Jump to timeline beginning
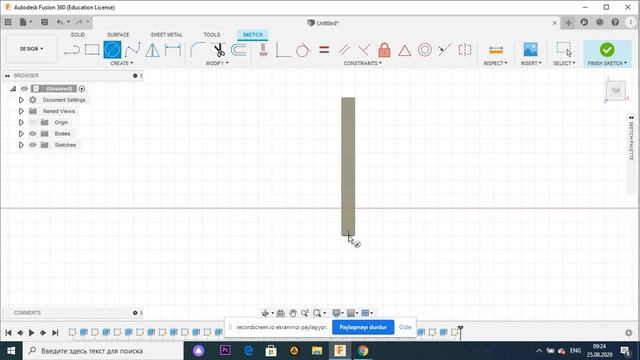 click(8, 333)
